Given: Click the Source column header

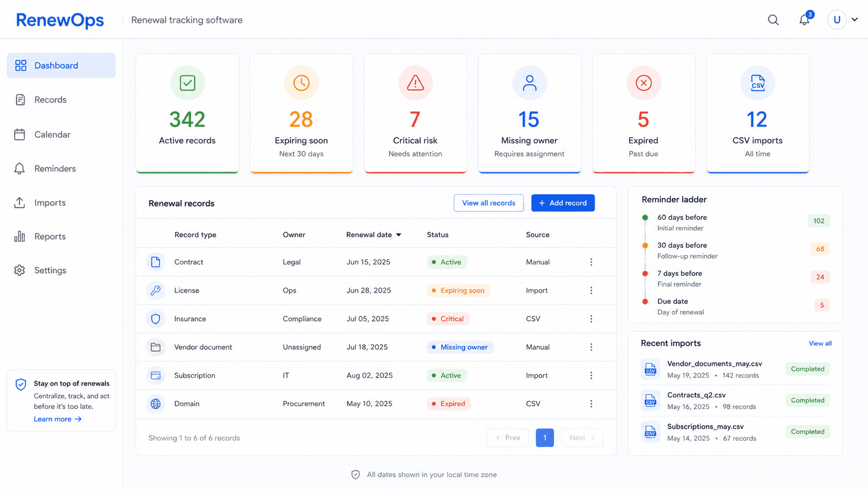Looking at the screenshot, I should point(537,235).
